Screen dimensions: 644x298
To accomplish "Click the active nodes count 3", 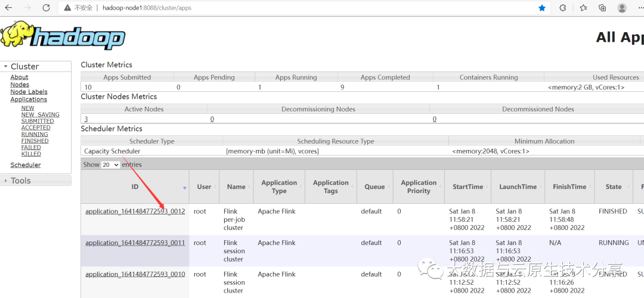I will (x=86, y=119).
